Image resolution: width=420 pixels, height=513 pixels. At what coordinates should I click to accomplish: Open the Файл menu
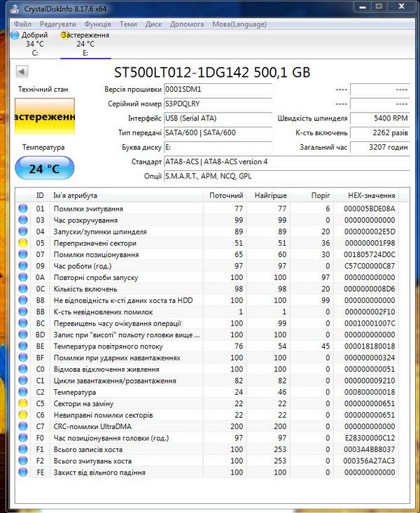click(x=22, y=24)
